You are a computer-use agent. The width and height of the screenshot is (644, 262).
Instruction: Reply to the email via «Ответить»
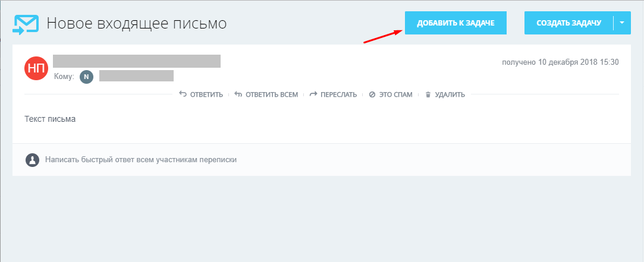(206, 95)
